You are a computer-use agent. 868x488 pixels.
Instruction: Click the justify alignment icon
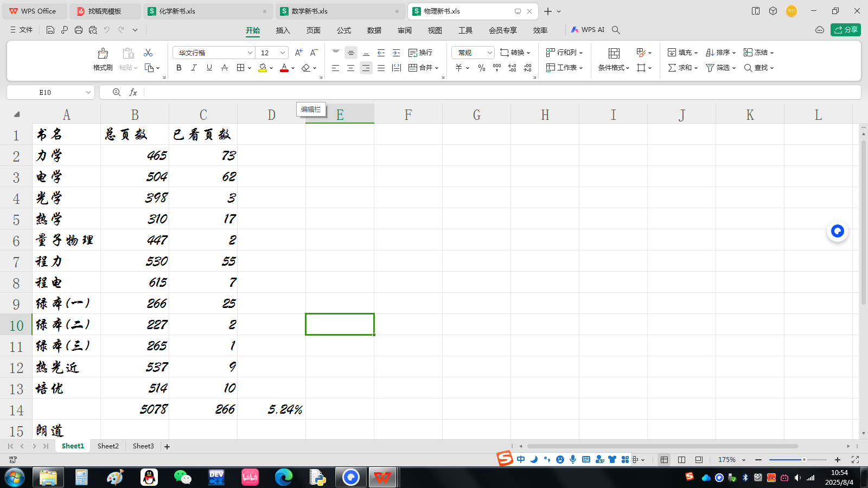[381, 68]
